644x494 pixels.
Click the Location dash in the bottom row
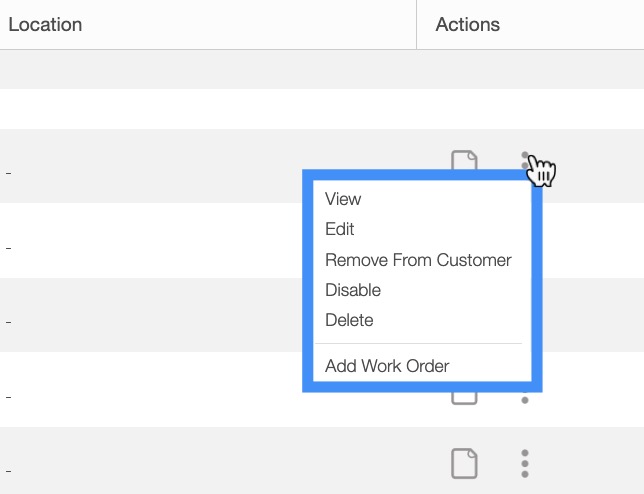pos(8,469)
